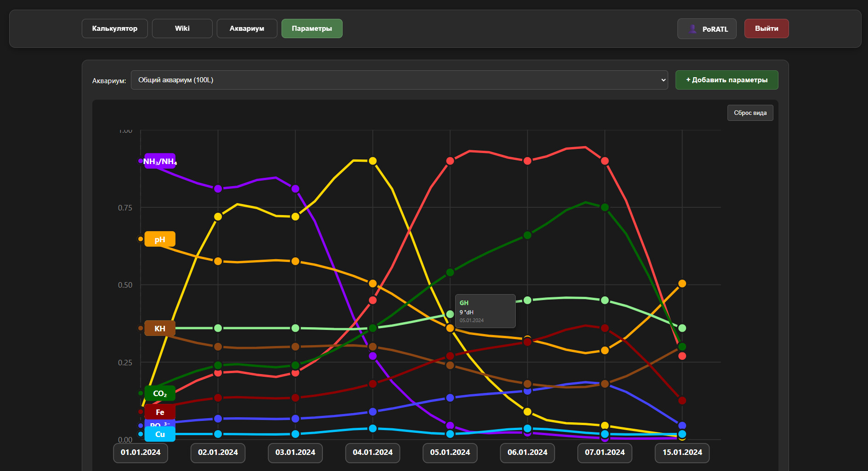Screen dimensions: 868x471
Task: Click the 15.01.2024 date label
Action: [682, 453]
